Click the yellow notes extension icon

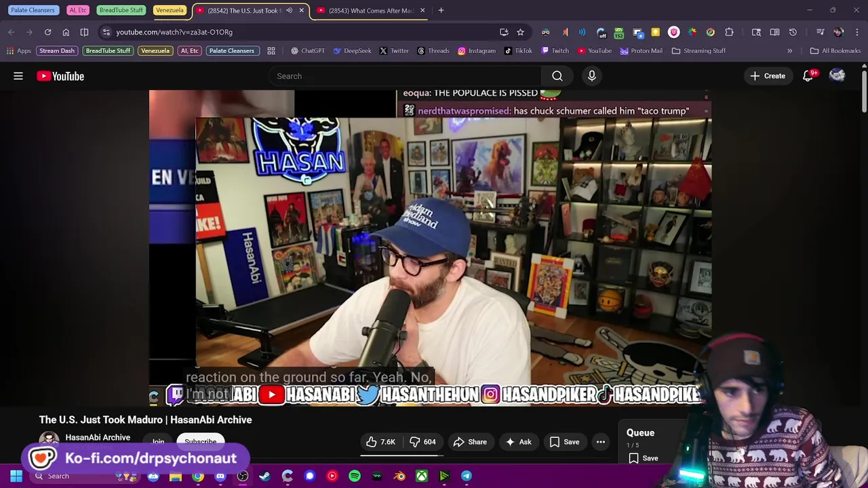pyautogui.click(x=655, y=32)
